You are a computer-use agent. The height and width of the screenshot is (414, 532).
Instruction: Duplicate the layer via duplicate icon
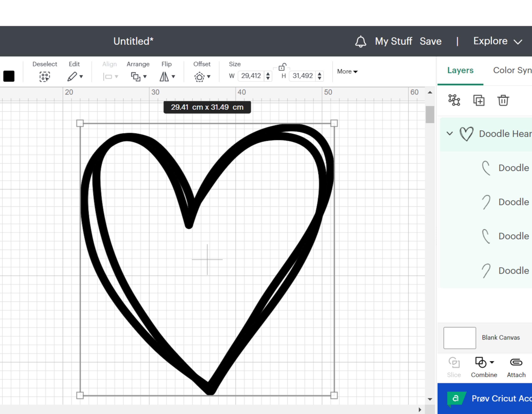tap(478, 100)
